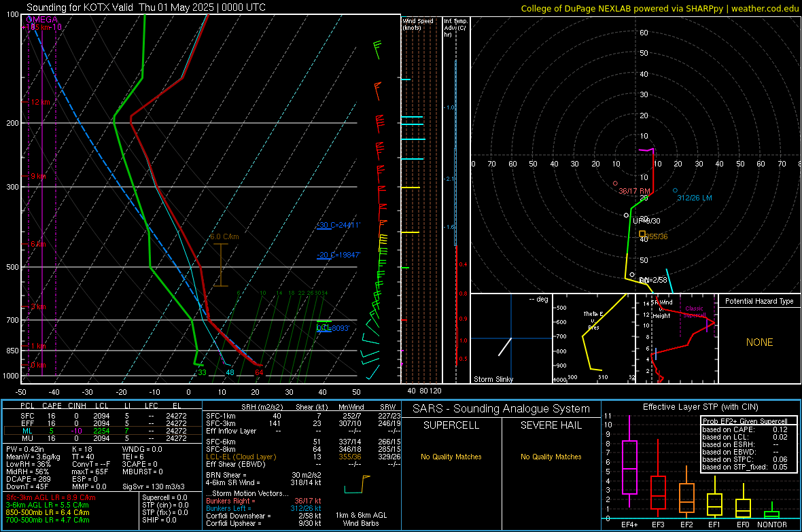Click 'No Quality Matches' under SUPERCELL
Image resolution: width=802 pixels, height=532 pixels.
pyautogui.click(x=451, y=457)
